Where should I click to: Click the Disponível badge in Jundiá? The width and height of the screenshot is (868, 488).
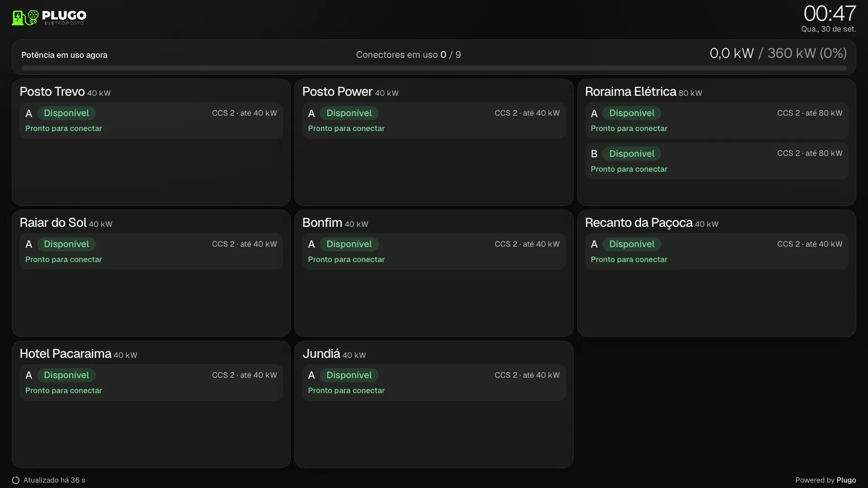(x=349, y=375)
